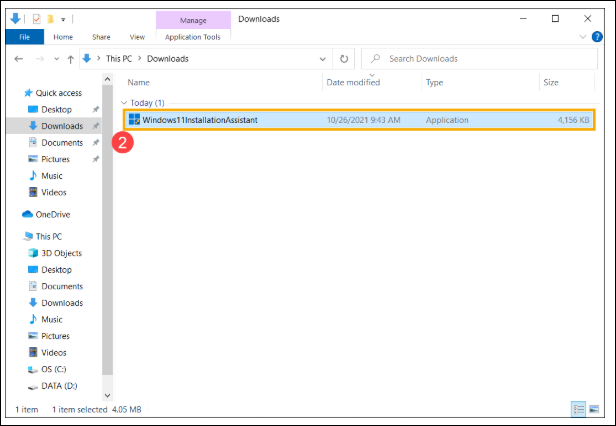Sort by the Name column header
616x426 pixels.
pos(139,83)
